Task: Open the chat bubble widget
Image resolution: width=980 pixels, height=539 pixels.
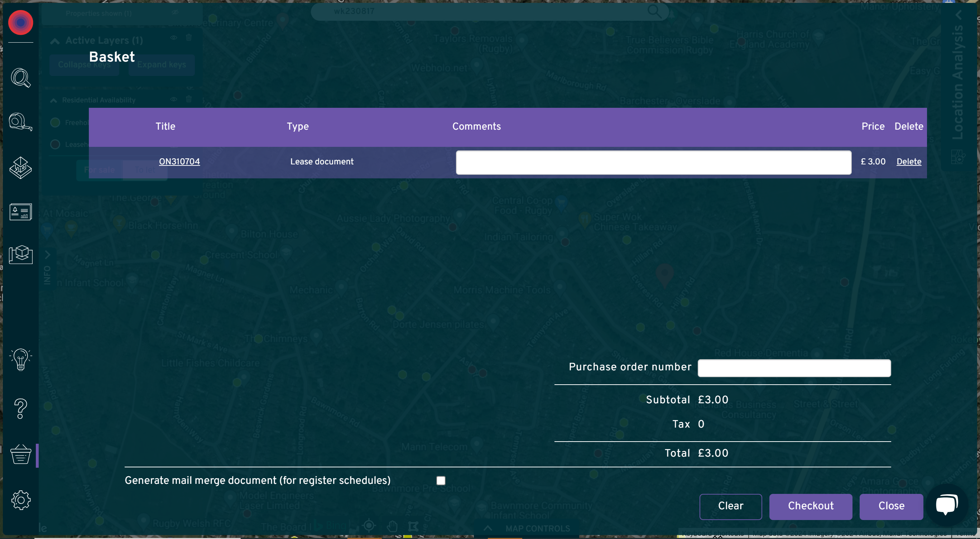Action: pyautogui.click(x=947, y=505)
